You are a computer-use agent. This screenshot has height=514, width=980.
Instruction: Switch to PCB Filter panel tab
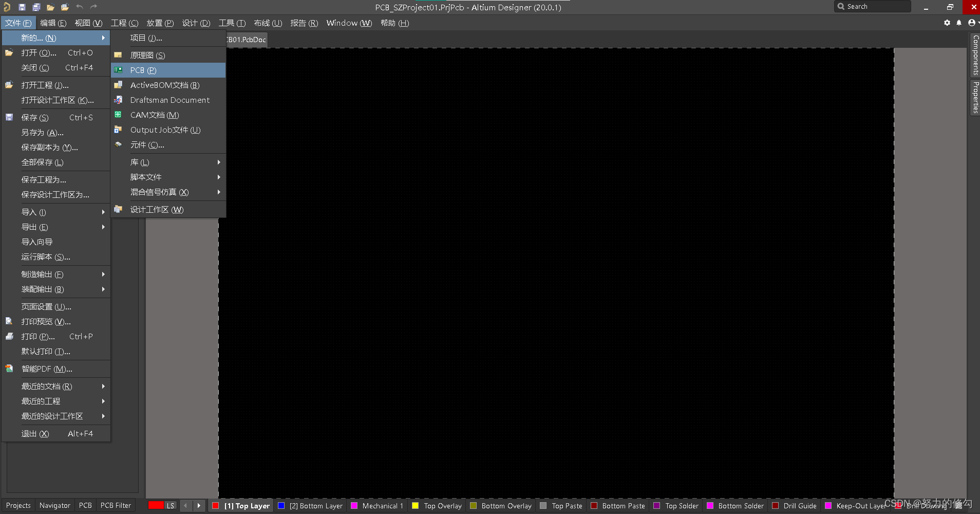coord(116,505)
